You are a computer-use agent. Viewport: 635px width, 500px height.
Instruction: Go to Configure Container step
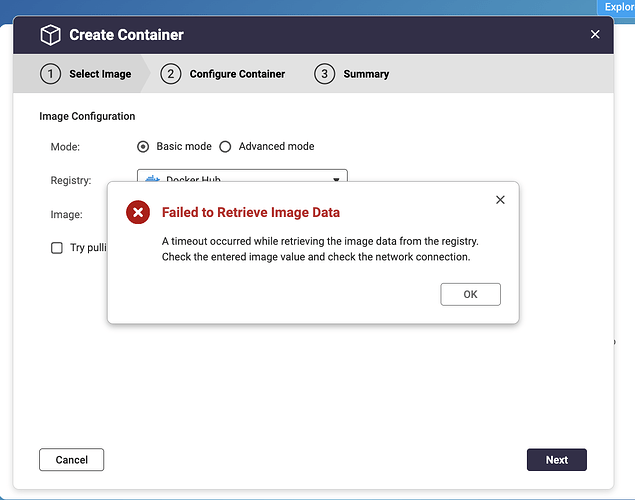237,74
